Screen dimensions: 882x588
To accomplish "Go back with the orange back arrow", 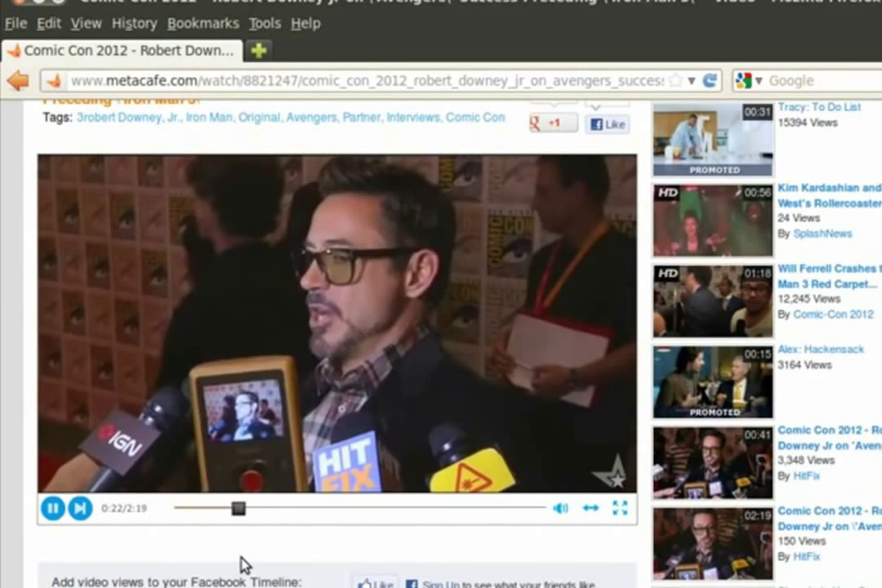I will [x=18, y=81].
